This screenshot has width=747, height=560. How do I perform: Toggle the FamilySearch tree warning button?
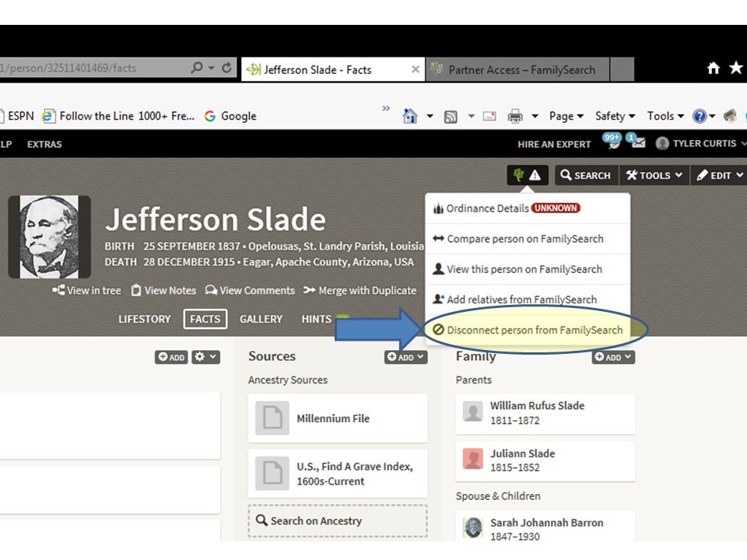[528, 175]
